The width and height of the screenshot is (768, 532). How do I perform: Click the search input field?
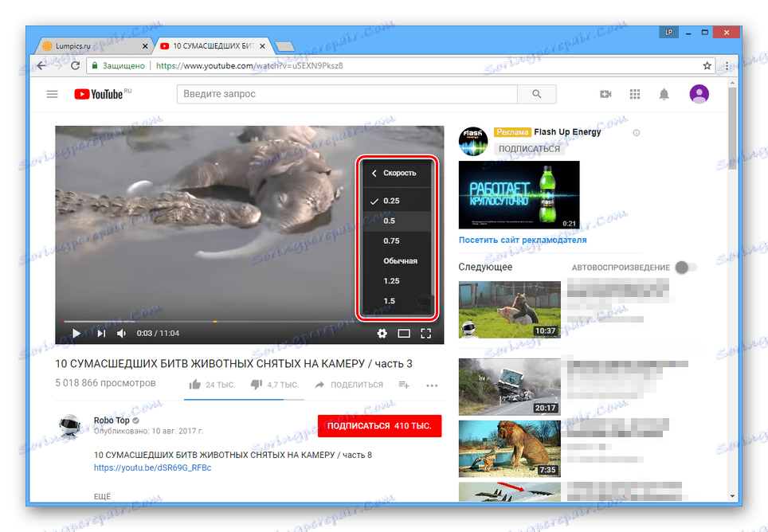click(x=343, y=93)
